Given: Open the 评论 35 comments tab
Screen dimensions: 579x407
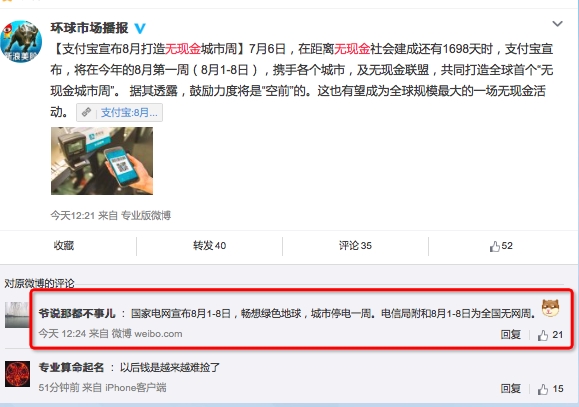Looking at the screenshot, I should 355,246.
